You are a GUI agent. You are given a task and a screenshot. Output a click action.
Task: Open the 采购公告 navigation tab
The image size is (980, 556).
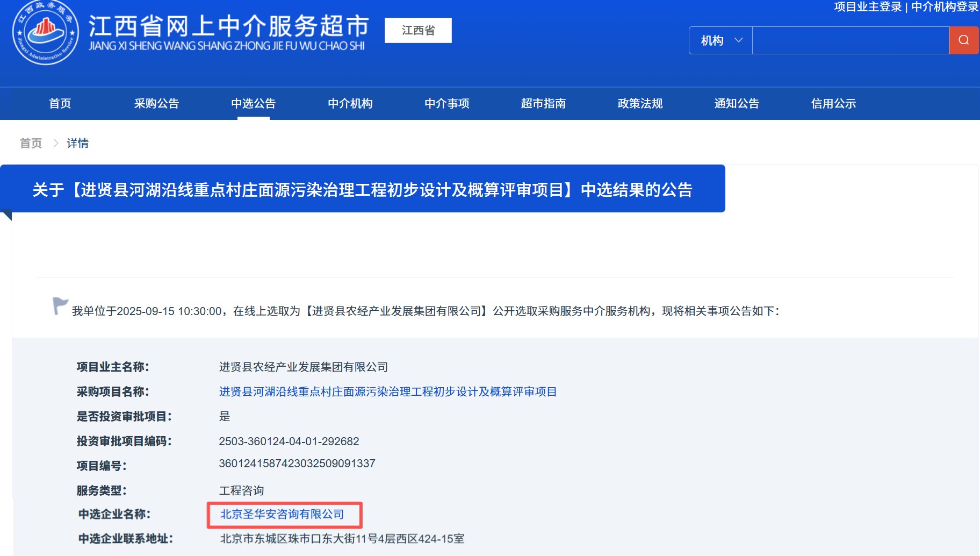coord(156,103)
